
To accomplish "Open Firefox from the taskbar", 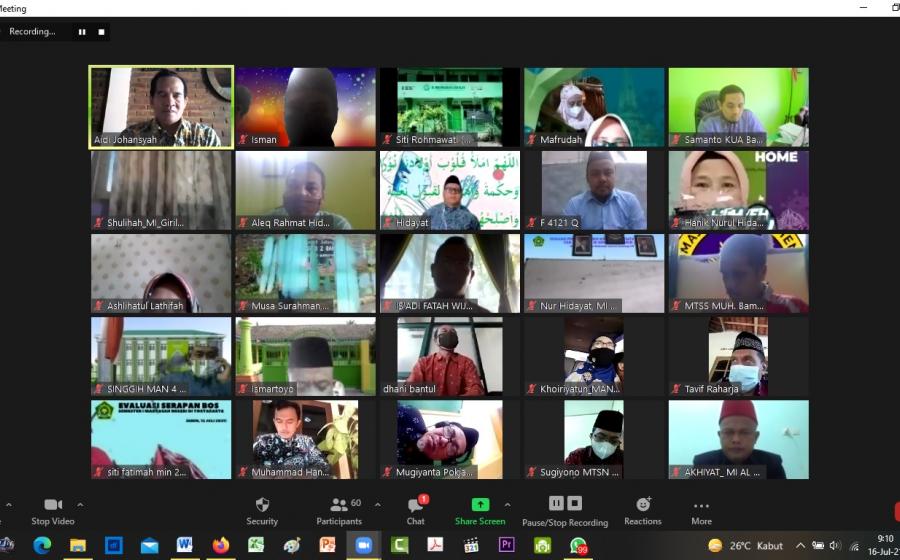I will 221,545.
